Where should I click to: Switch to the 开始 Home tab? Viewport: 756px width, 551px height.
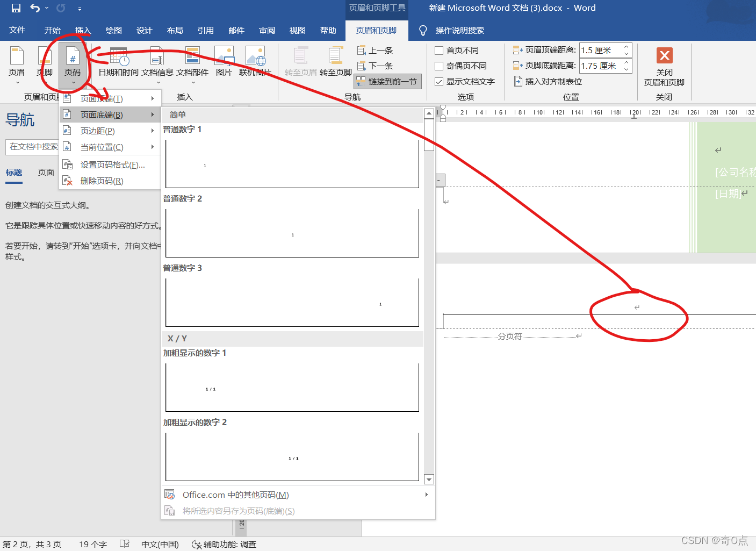pyautogui.click(x=53, y=30)
